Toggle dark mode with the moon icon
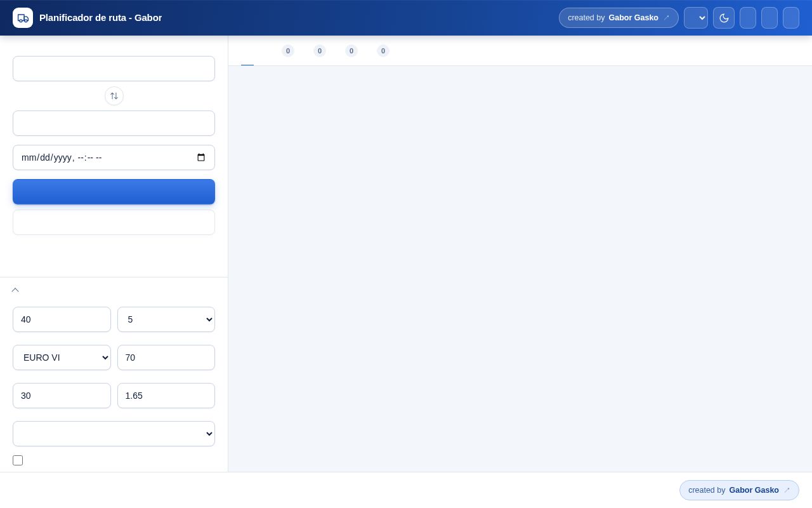The width and height of the screenshot is (812, 508). click(724, 18)
